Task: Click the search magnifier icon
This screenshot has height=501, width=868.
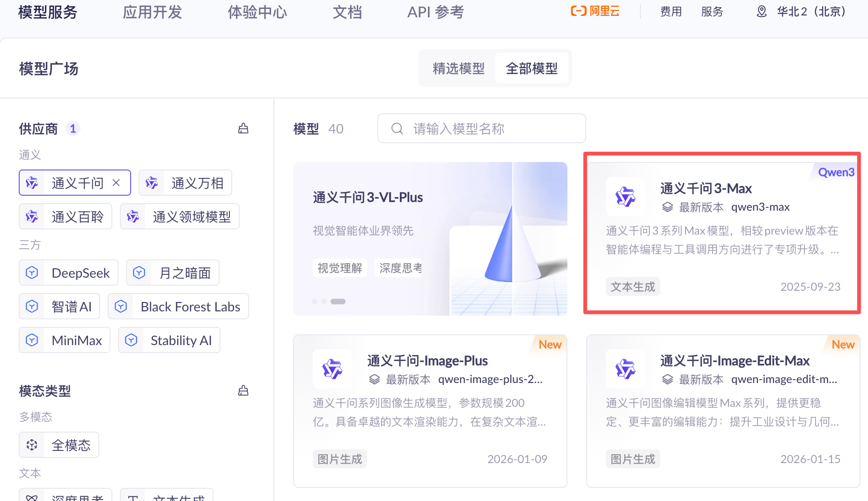Action: coord(397,128)
